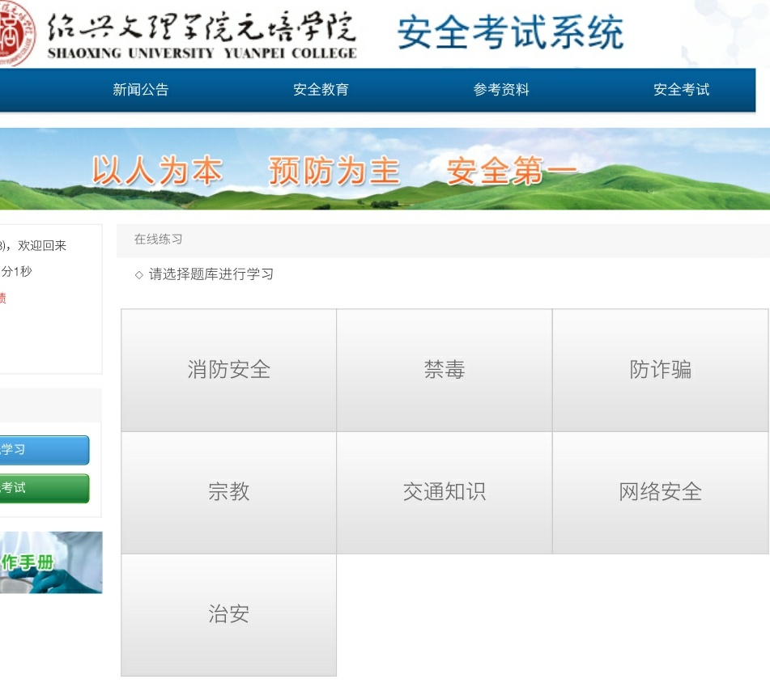
Task: Start practice on 交通知识 tile
Action: click(445, 492)
